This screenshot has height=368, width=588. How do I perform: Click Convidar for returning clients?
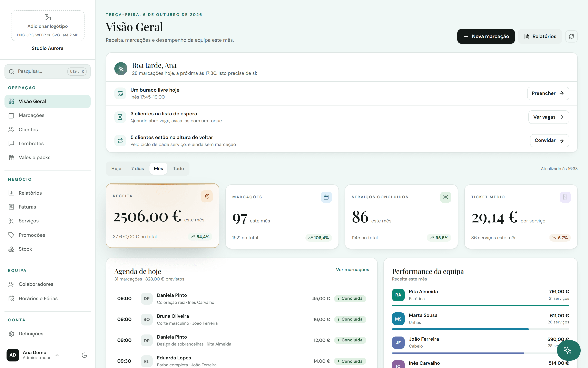point(549,141)
